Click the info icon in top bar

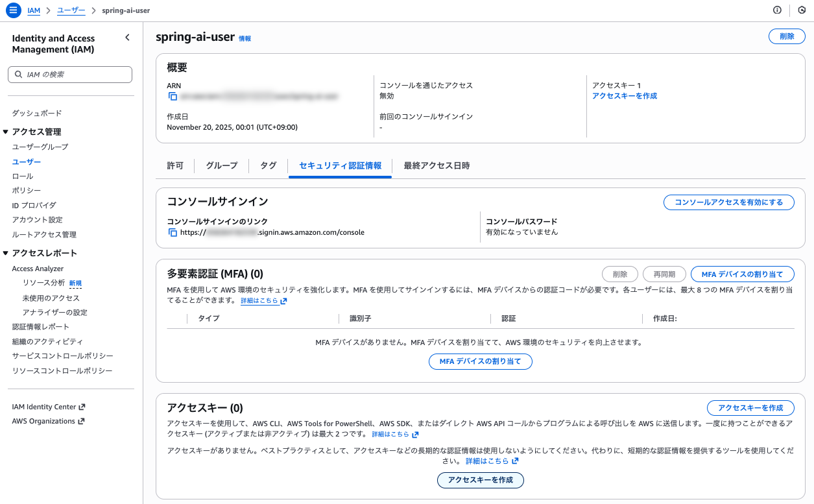pyautogui.click(x=777, y=10)
